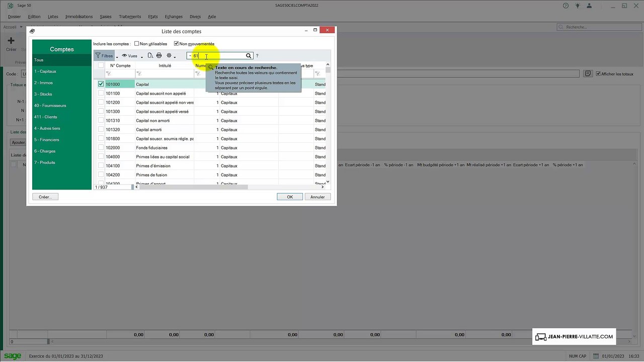This screenshot has height=362, width=644.
Task: Click the sage logo in status bar
Action: [13, 356]
